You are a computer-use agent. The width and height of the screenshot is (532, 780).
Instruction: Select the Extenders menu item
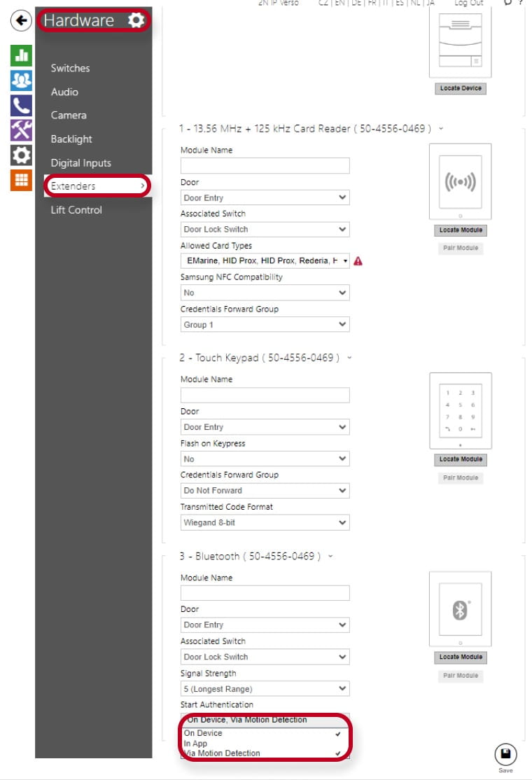(97, 186)
